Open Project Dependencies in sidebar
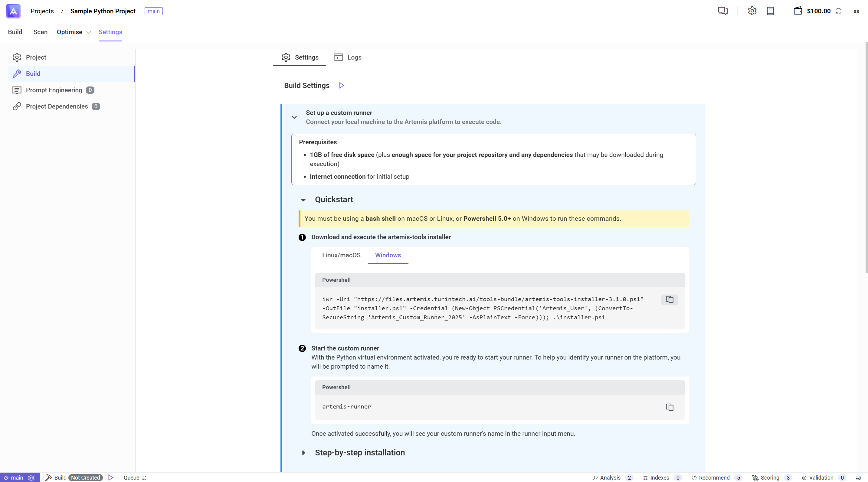868x482 pixels. [57, 106]
